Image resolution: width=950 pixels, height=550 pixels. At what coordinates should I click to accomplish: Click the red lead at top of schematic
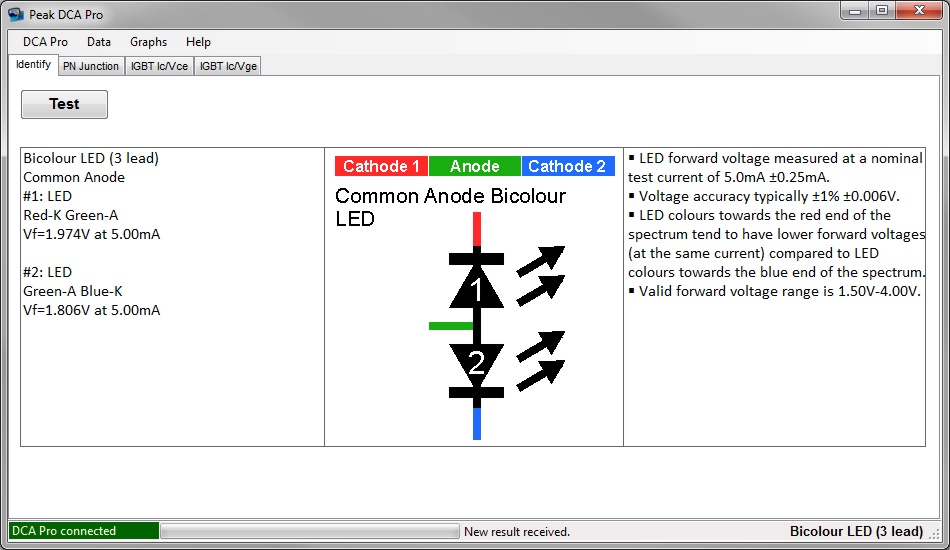(477, 229)
